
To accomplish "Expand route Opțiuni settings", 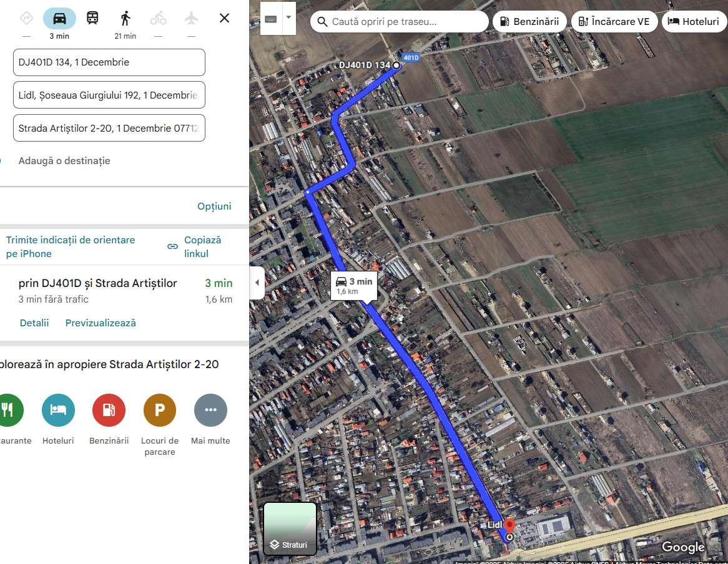I will click(214, 206).
